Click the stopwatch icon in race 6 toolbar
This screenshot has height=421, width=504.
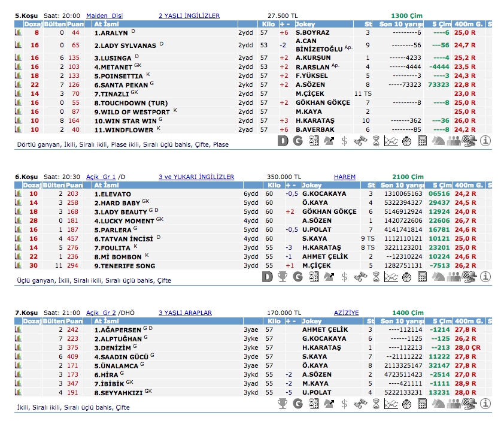[406, 276]
